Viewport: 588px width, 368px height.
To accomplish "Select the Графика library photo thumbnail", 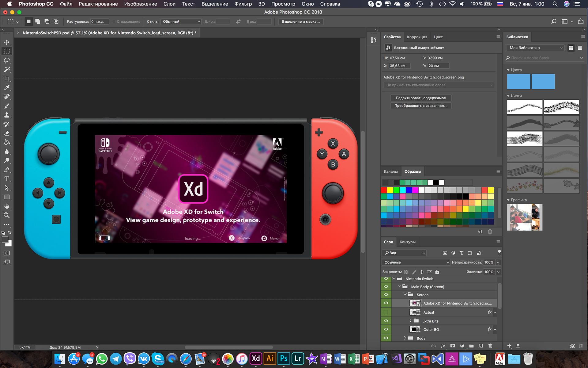I will 525,217.
